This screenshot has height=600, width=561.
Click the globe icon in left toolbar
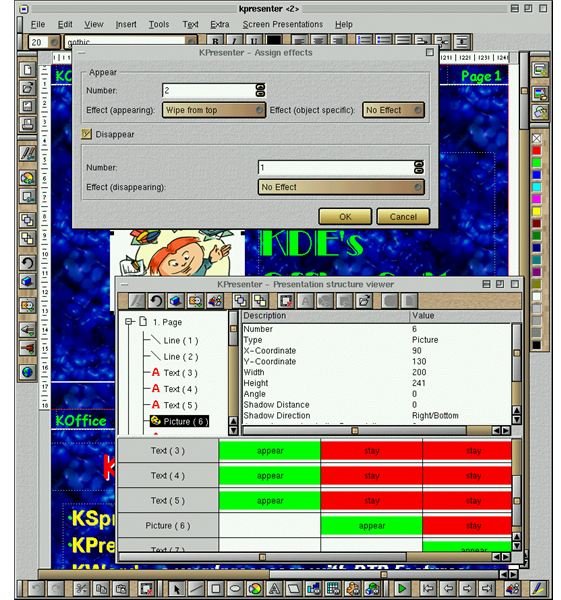click(x=27, y=372)
